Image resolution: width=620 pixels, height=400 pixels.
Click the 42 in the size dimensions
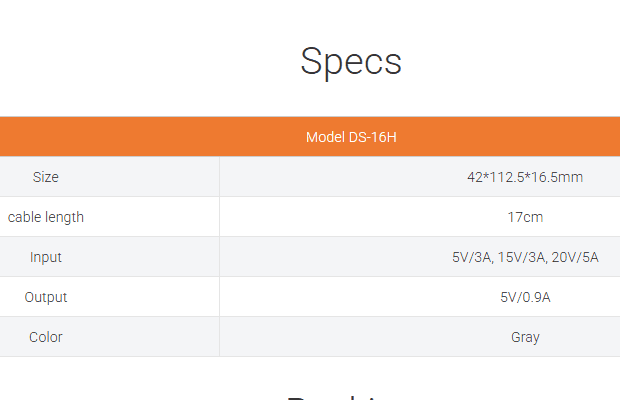tap(474, 177)
